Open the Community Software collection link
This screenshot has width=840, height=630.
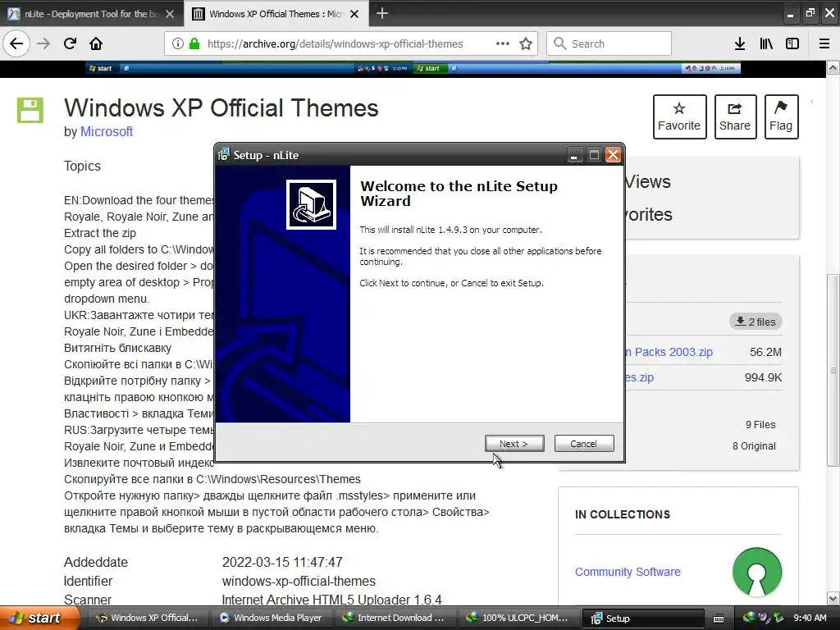(x=628, y=572)
